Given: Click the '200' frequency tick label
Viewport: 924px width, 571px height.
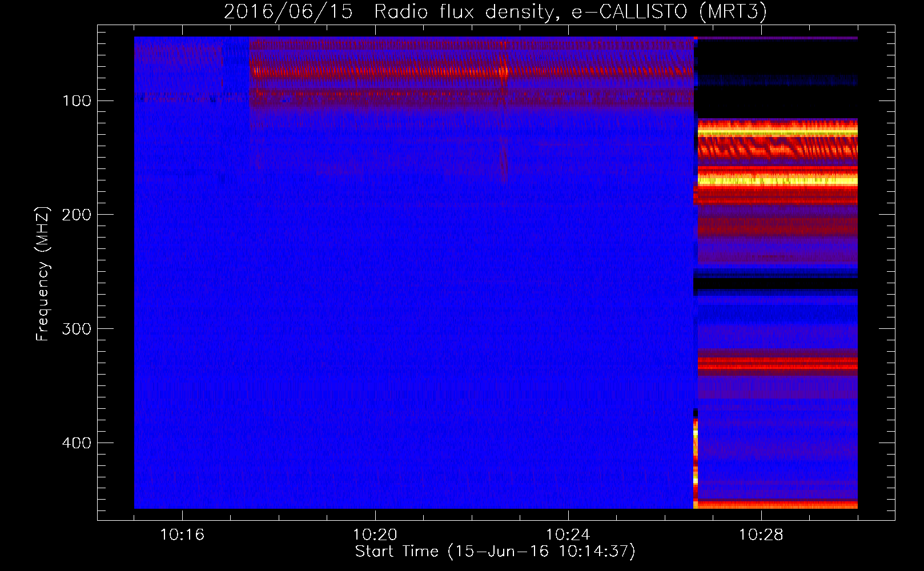Looking at the screenshot, I should coord(77,215).
